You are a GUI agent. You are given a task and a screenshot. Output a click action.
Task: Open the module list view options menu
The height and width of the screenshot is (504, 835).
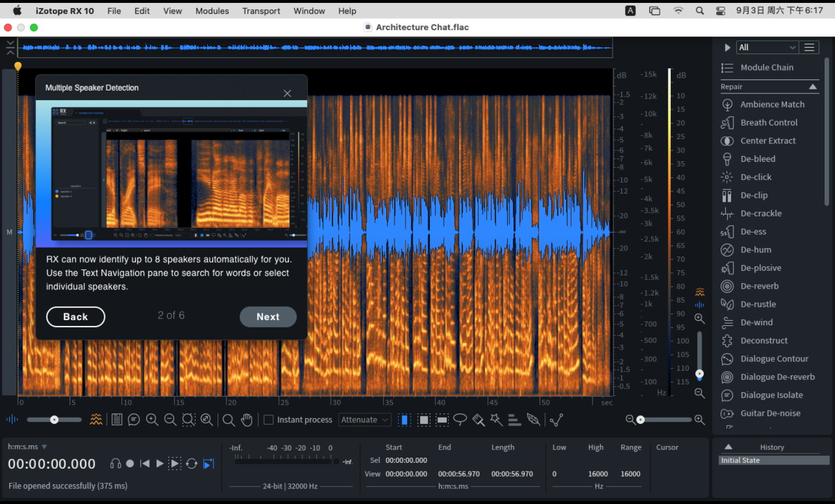(x=809, y=48)
